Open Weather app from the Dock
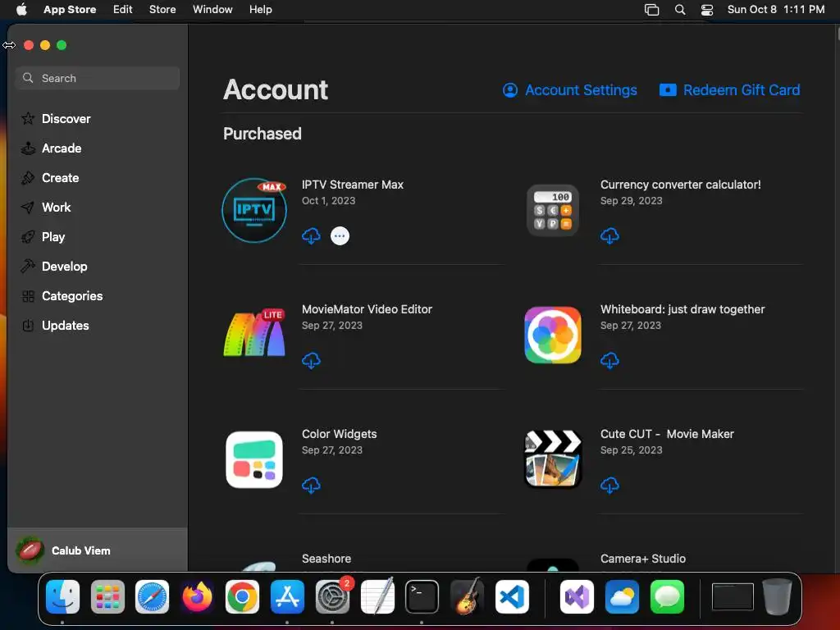 coord(622,596)
